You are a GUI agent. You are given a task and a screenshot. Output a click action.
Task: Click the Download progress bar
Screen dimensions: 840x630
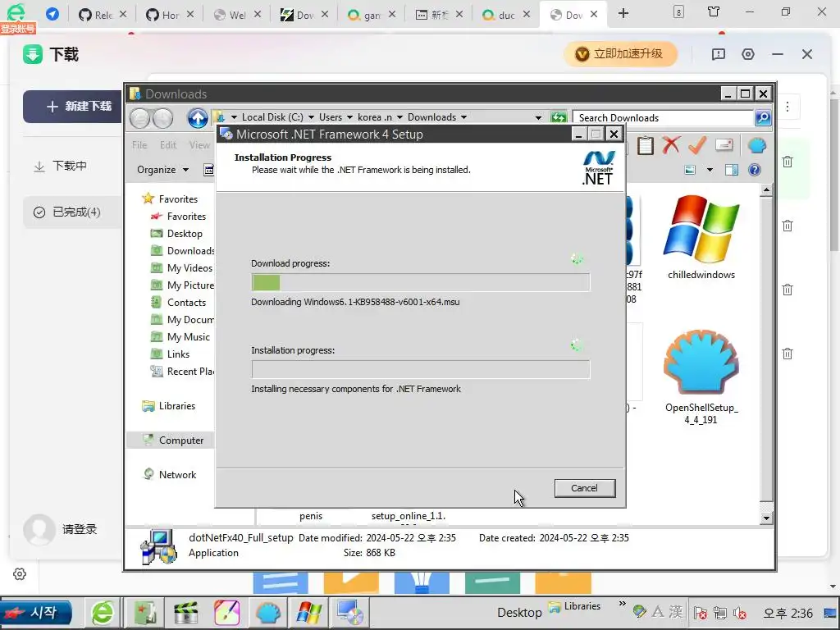click(421, 282)
